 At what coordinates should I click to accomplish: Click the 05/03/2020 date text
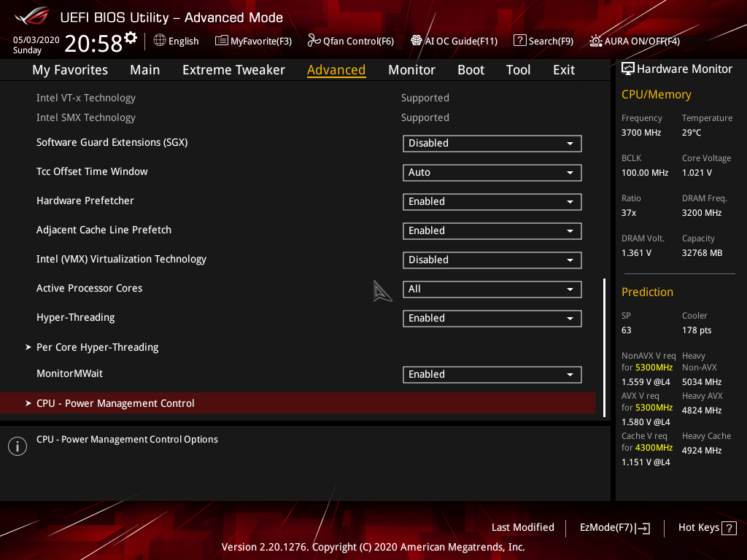click(x=36, y=40)
